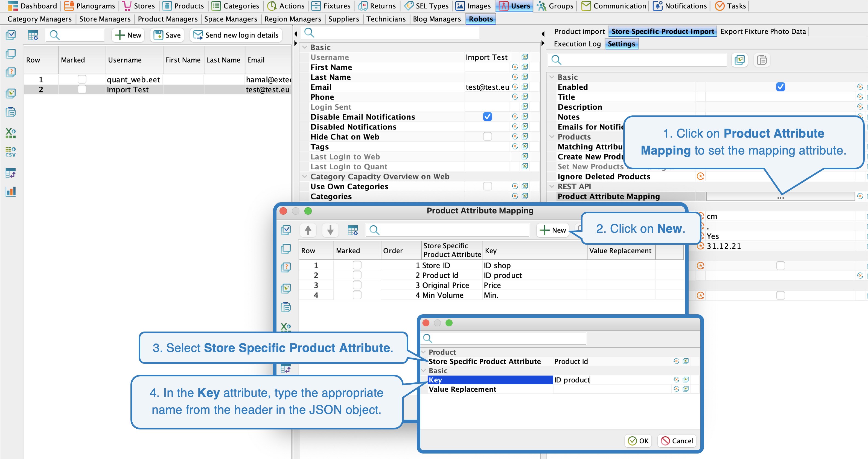
Task: Enable the Hide Chat on Web checkbox
Action: [487, 136]
